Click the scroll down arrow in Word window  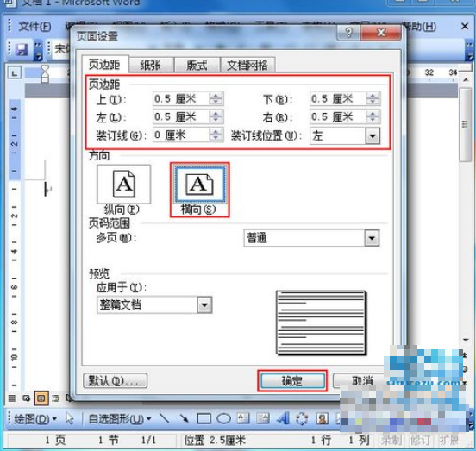click(466, 340)
